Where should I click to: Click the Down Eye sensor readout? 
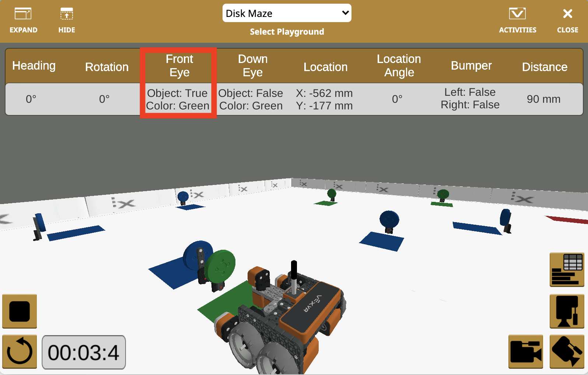[x=251, y=99]
